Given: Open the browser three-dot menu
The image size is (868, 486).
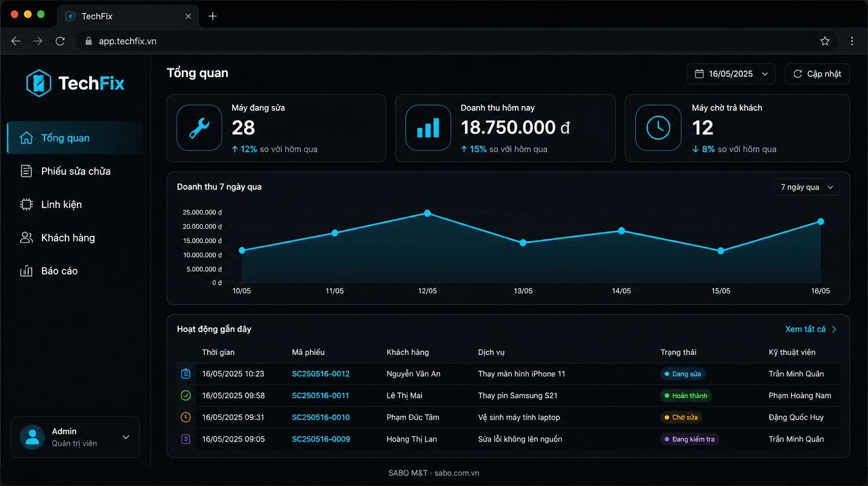Looking at the screenshot, I should pyautogui.click(x=852, y=41).
